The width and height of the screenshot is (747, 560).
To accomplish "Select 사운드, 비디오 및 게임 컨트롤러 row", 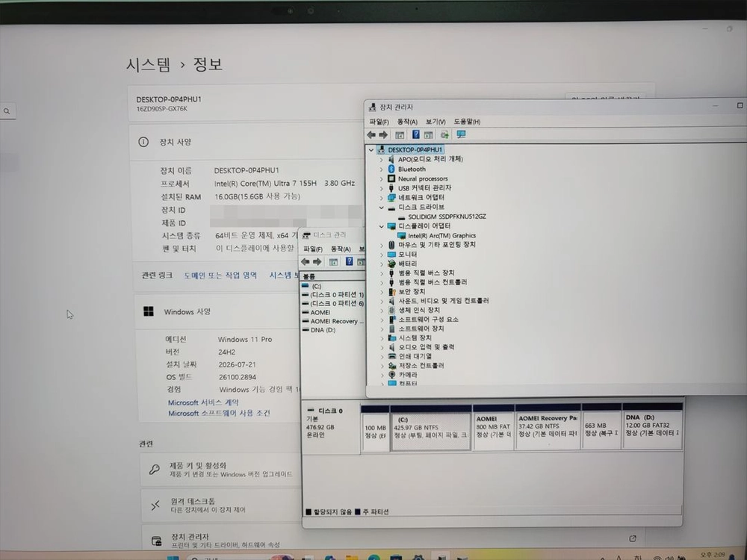I will (444, 301).
